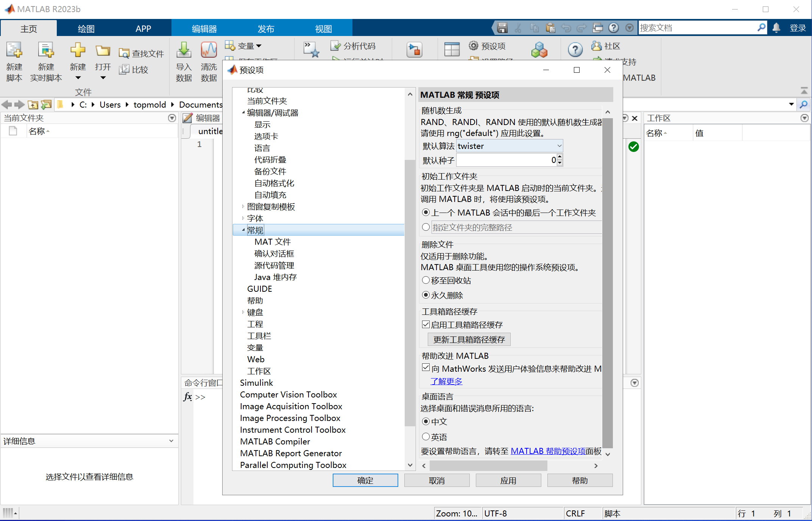The width and height of the screenshot is (812, 521).
Task: Click the New Script (新建脚本) icon
Action: click(x=14, y=50)
